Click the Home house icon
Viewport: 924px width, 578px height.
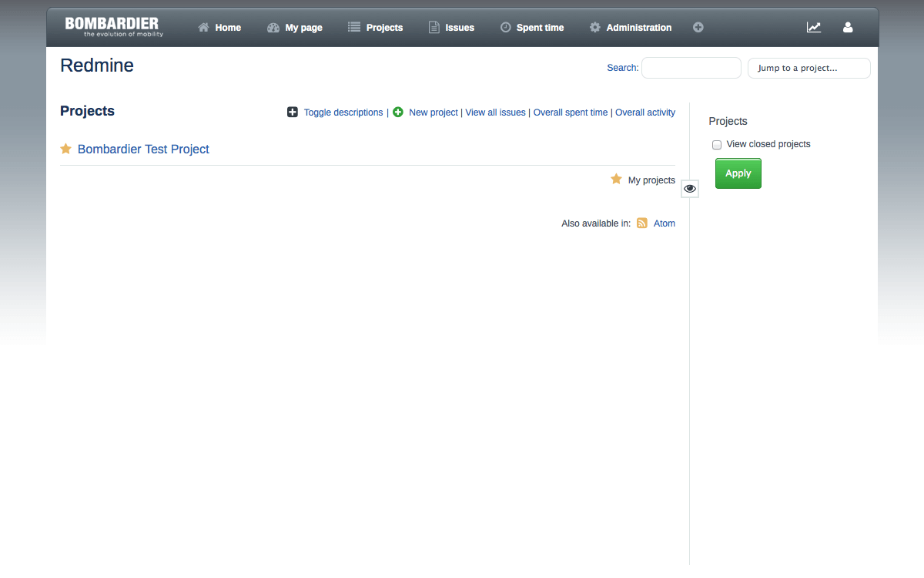[x=204, y=27]
